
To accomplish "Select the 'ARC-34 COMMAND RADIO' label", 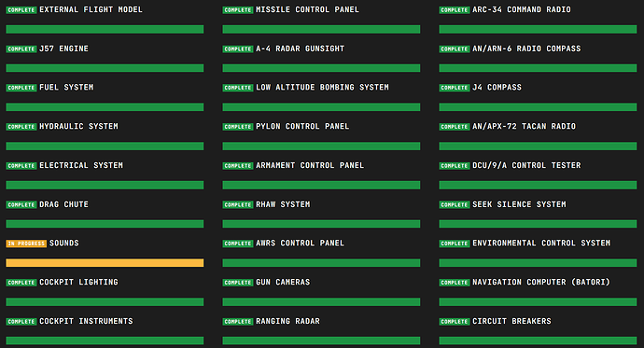I will tap(521, 9).
